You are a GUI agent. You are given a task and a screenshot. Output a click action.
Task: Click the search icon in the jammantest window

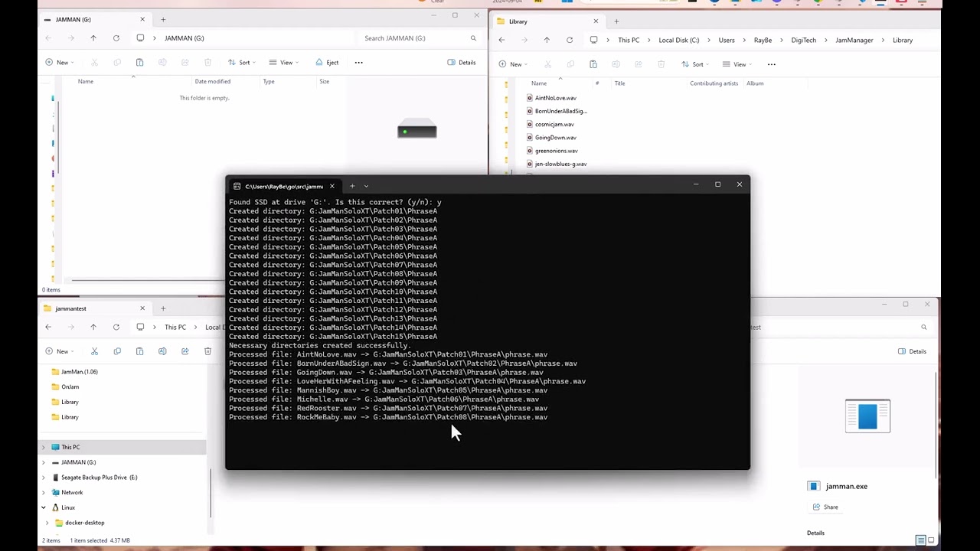point(923,328)
